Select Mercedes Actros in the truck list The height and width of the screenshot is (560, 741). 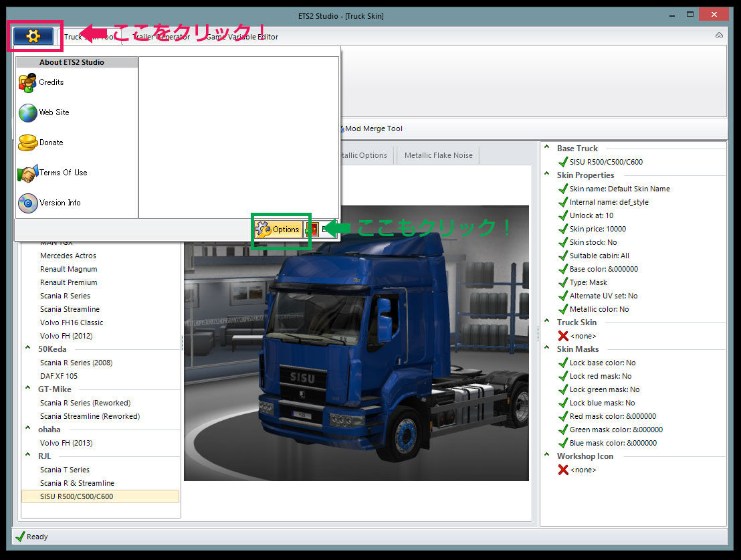[x=68, y=256]
